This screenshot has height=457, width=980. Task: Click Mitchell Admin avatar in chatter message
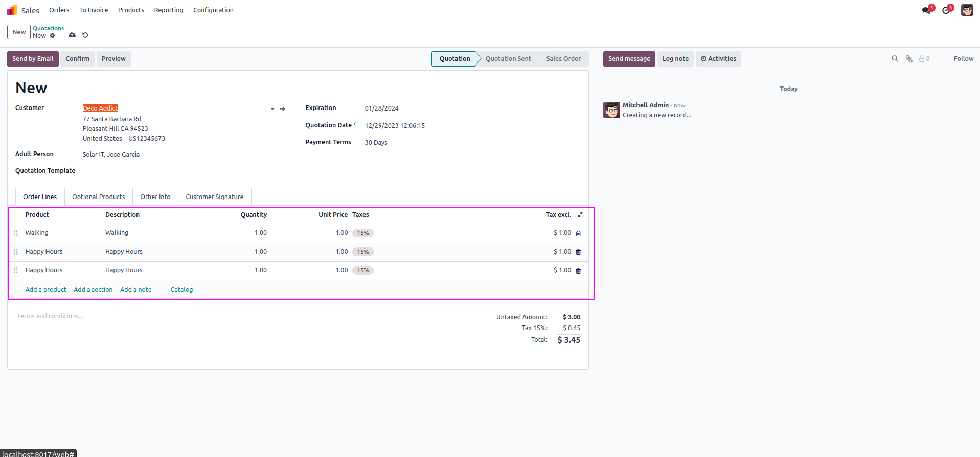611,110
